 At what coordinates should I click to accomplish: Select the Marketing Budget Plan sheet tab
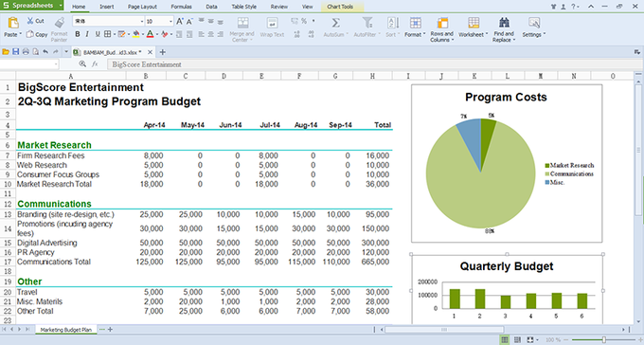tap(66, 330)
